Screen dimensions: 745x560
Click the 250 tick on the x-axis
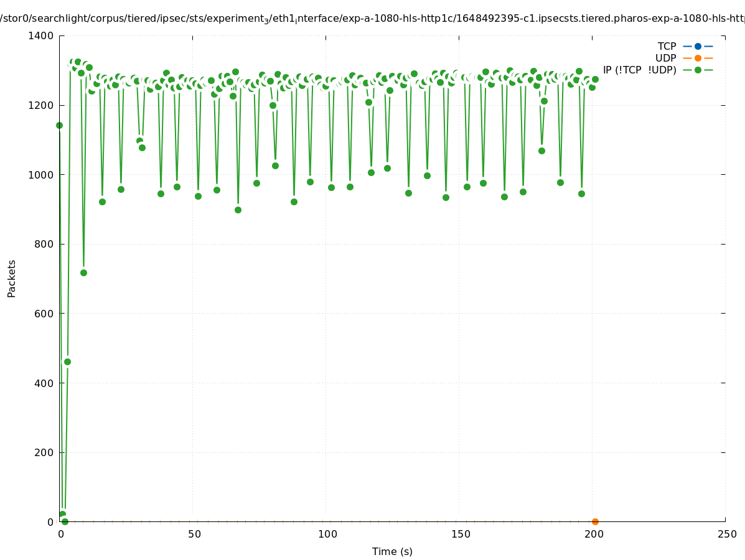point(726,534)
